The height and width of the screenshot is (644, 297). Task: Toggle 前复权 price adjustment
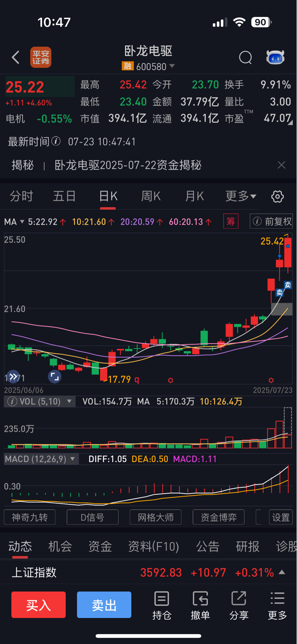point(271,221)
